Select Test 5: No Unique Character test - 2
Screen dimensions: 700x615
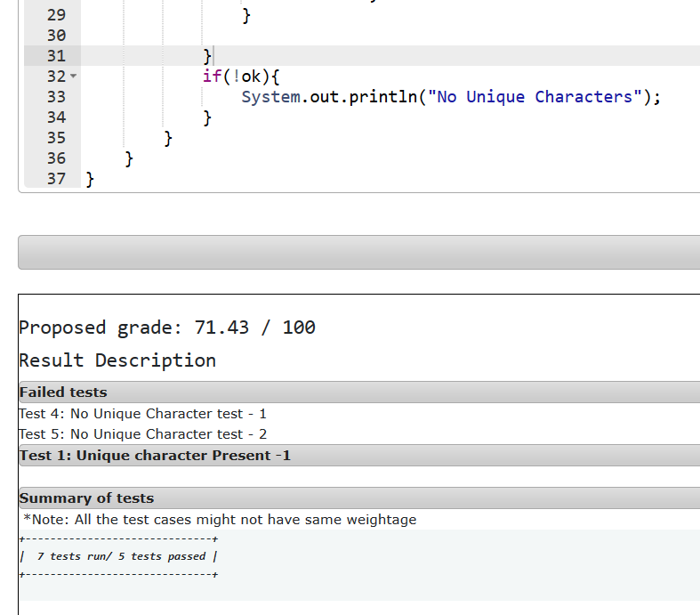tap(142, 434)
